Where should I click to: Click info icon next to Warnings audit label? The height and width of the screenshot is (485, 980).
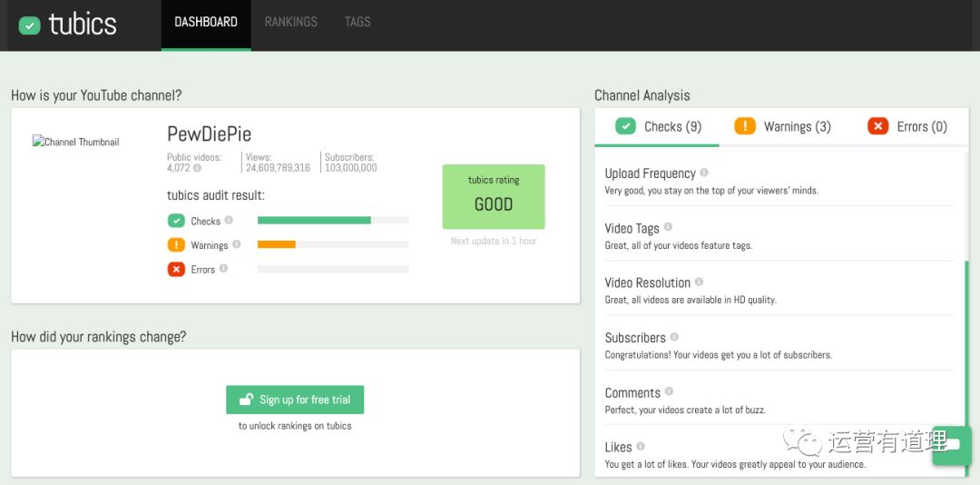(x=236, y=244)
